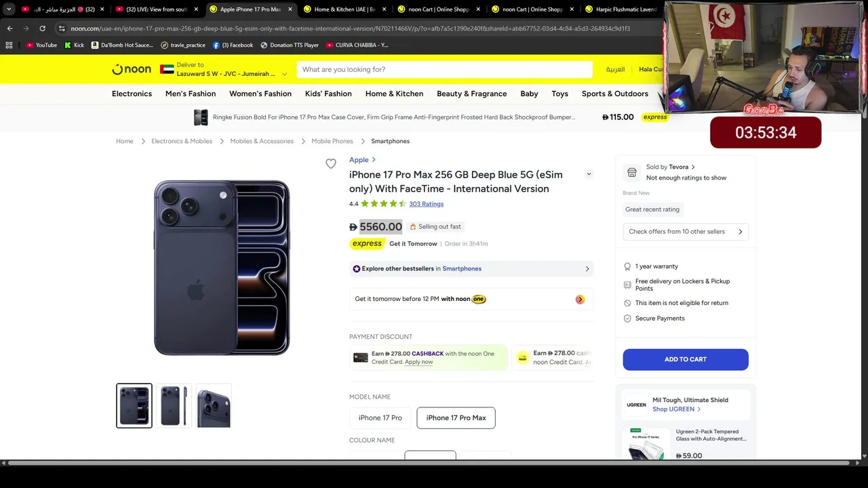Image resolution: width=868 pixels, height=488 pixels.
Task: Open the Baby category menu
Action: point(529,94)
